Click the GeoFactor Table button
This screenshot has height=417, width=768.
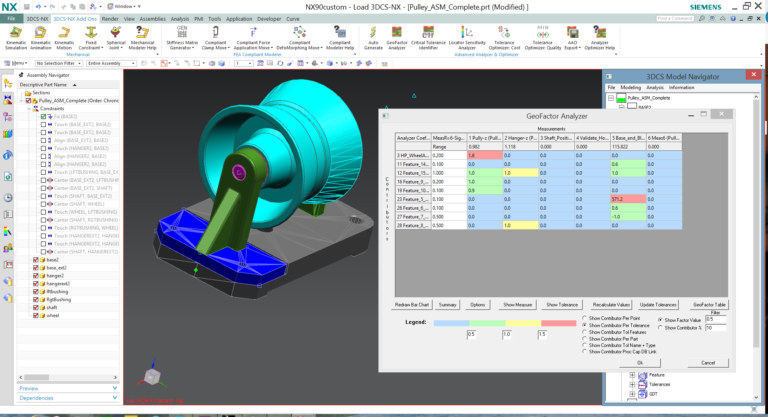709,305
